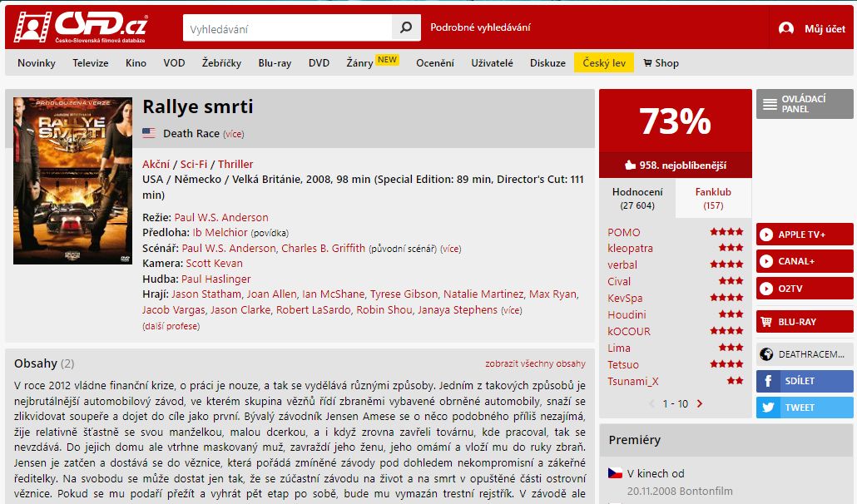Image resolution: width=857 pixels, height=504 pixels.
Task: Open the Ocenění menu
Action: (435, 63)
